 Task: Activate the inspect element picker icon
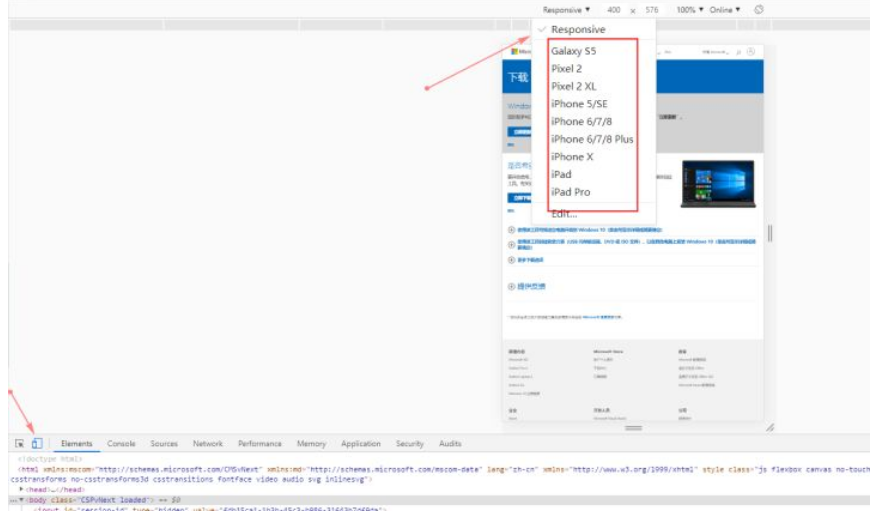click(19, 443)
